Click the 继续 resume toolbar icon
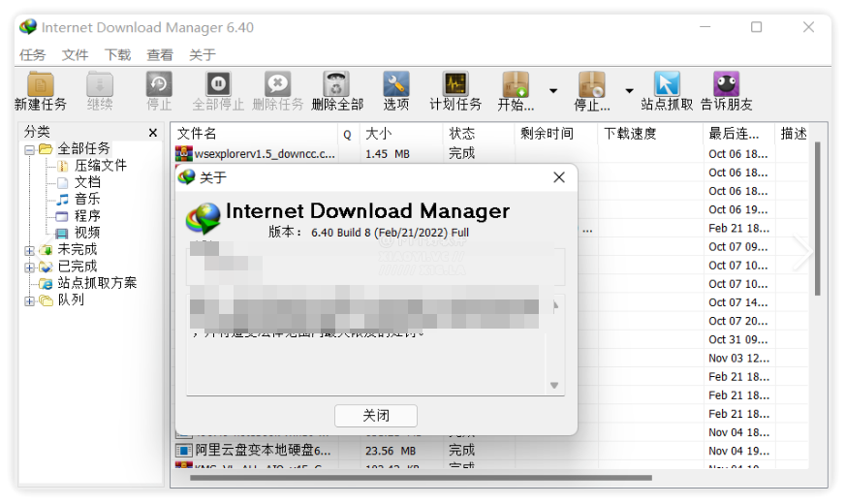Image resolution: width=846 pixels, height=504 pixels. 100,84
